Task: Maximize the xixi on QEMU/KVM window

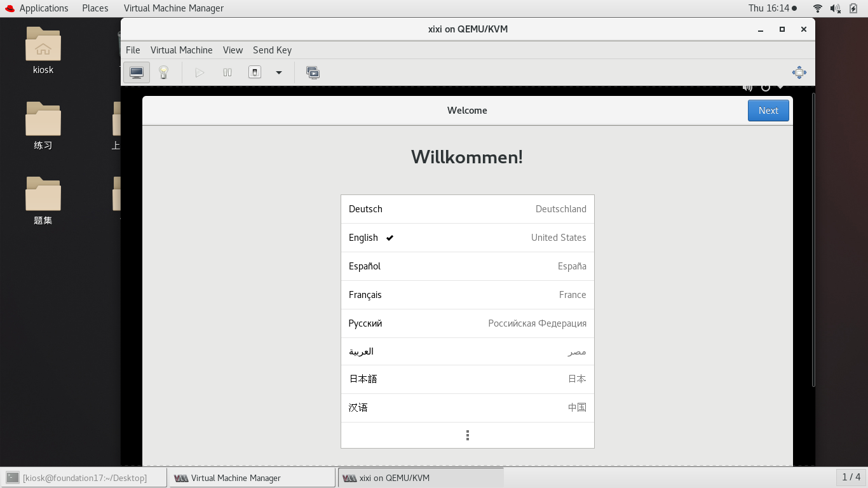Action: point(782,29)
